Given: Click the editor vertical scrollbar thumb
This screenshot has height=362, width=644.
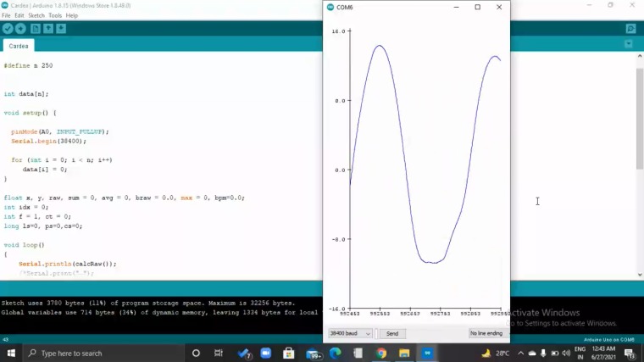Looking at the screenshot, I should 640,119.
